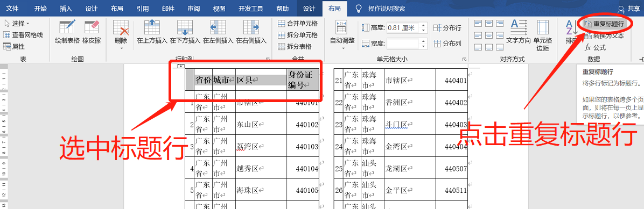Image resolution: width=644 pixels, height=209 pixels.
Task: Align cell text top right
Action: [500, 23]
